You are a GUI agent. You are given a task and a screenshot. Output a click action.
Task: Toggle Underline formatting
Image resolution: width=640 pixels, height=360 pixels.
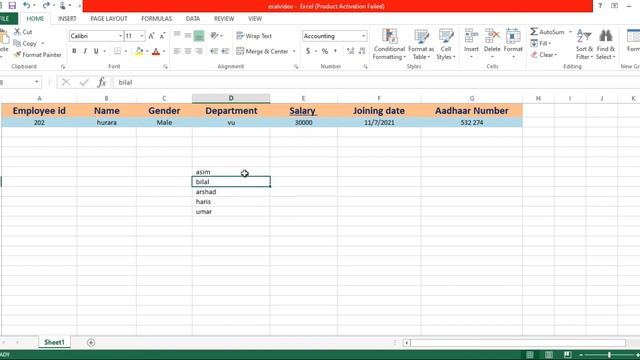click(96, 51)
